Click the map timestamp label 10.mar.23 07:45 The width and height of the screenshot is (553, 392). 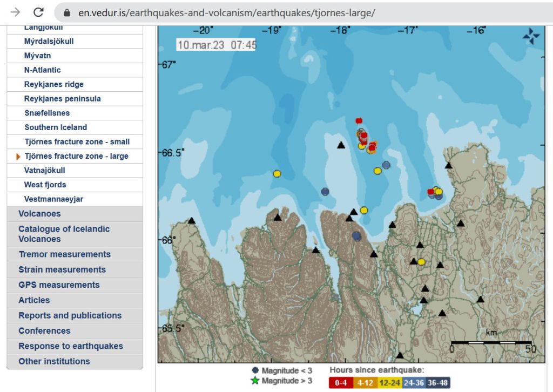coord(216,45)
